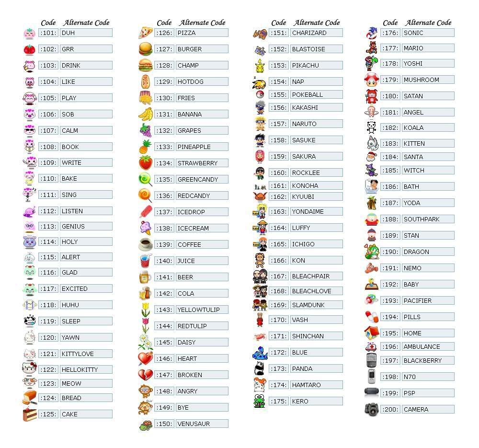Choose the Sonic emoticon icon
The image size is (479, 448).
coord(372,33)
